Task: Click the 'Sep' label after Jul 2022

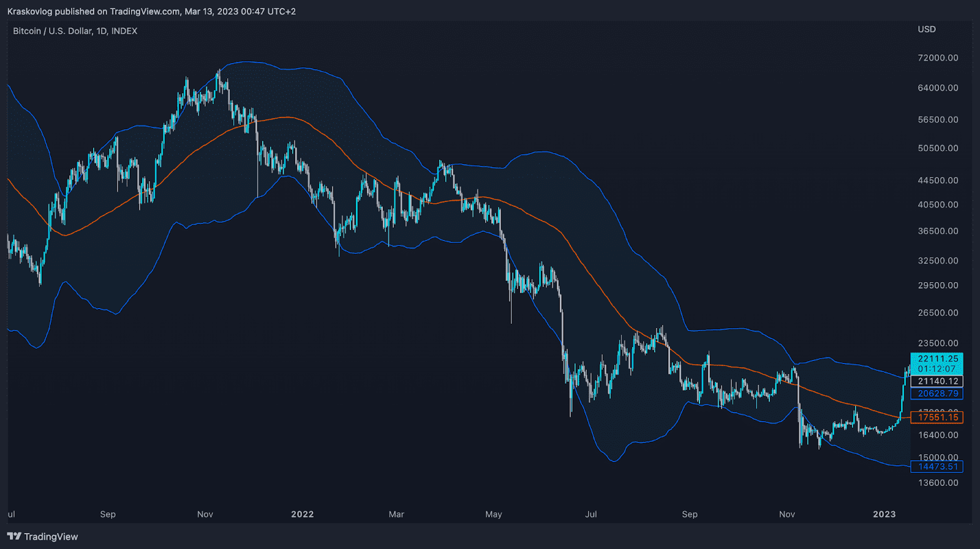Action: point(690,514)
